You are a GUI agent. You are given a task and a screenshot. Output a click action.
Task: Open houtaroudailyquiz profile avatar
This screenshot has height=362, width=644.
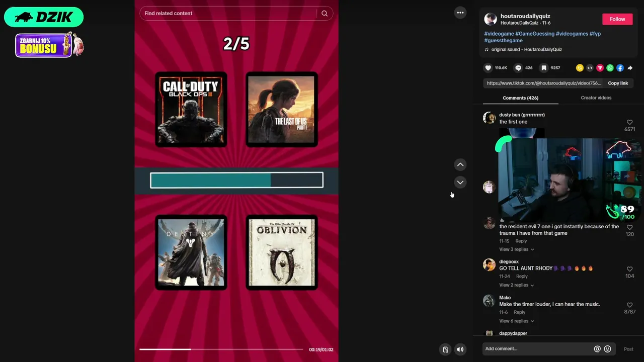click(x=491, y=19)
